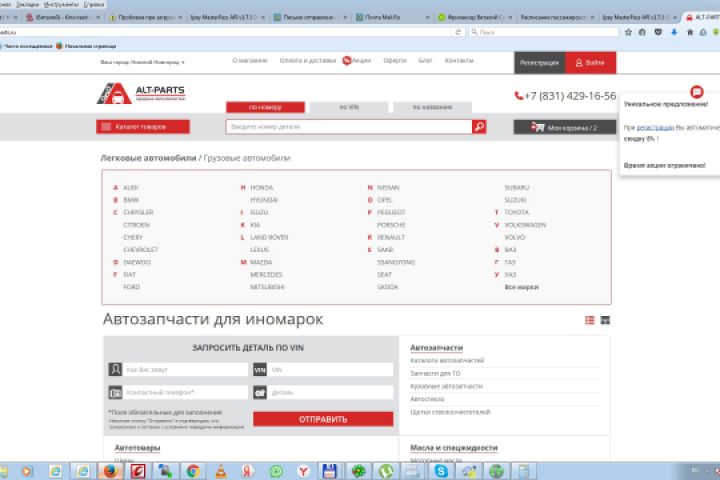This screenshot has width=720, height=480.
Task: Open Firefox from the taskbar
Action: (110, 471)
